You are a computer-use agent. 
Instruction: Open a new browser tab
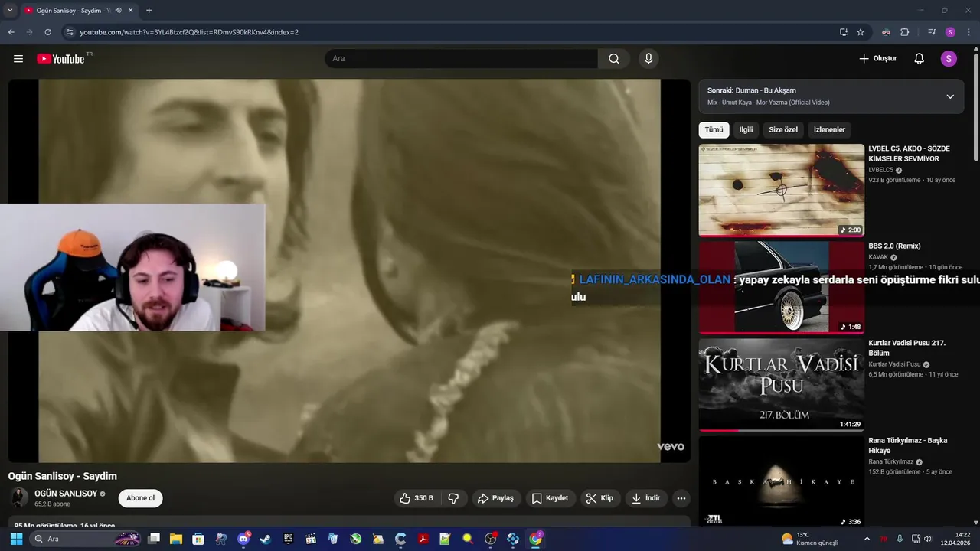(x=149, y=11)
